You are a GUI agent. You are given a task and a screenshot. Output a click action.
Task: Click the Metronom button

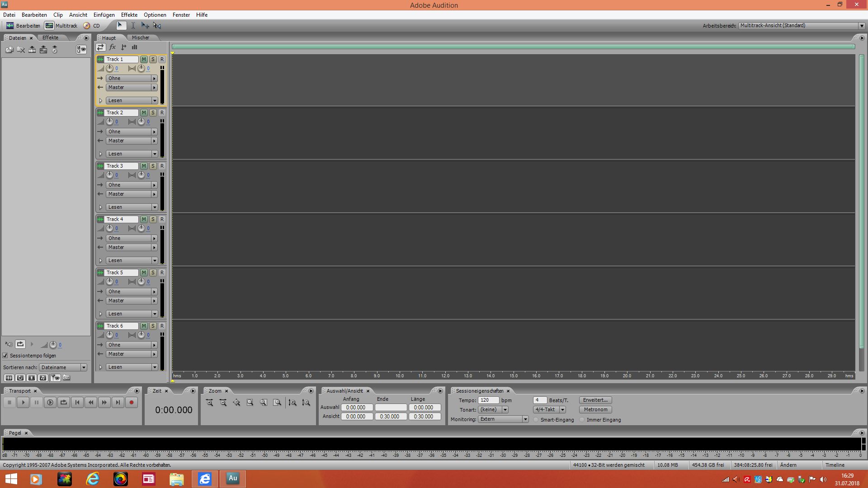pos(595,409)
